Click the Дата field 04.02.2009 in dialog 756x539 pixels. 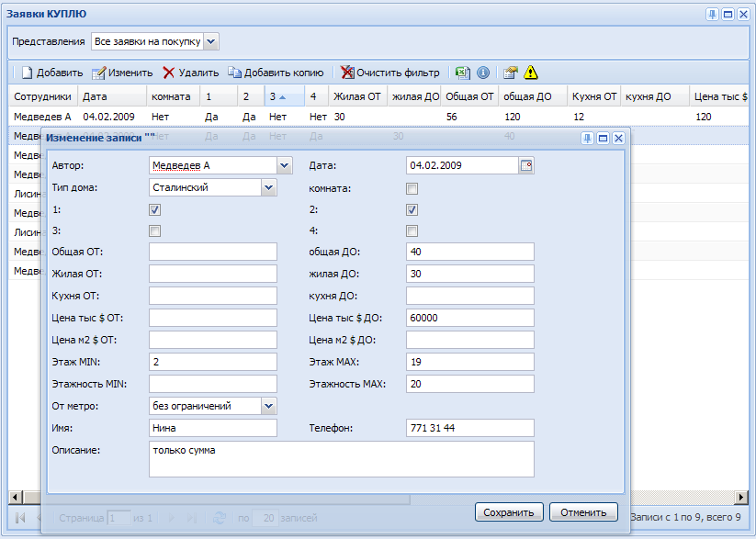click(x=462, y=166)
